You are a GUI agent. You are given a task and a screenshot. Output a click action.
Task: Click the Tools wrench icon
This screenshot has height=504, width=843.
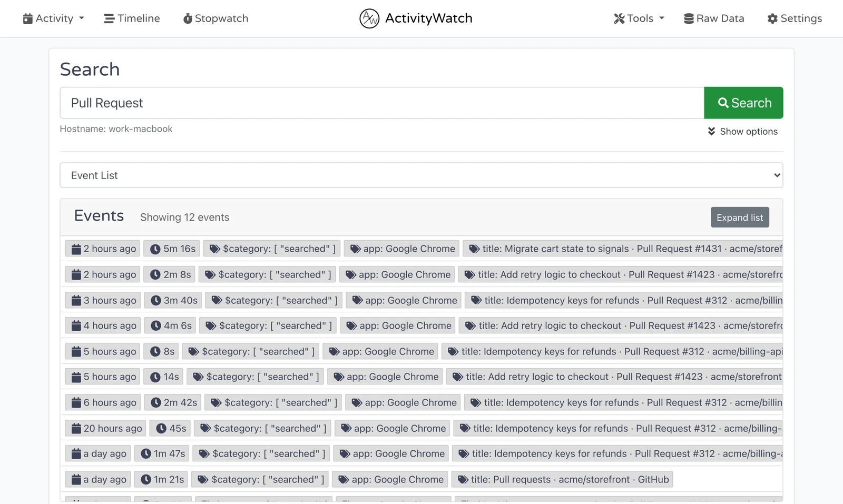619,18
